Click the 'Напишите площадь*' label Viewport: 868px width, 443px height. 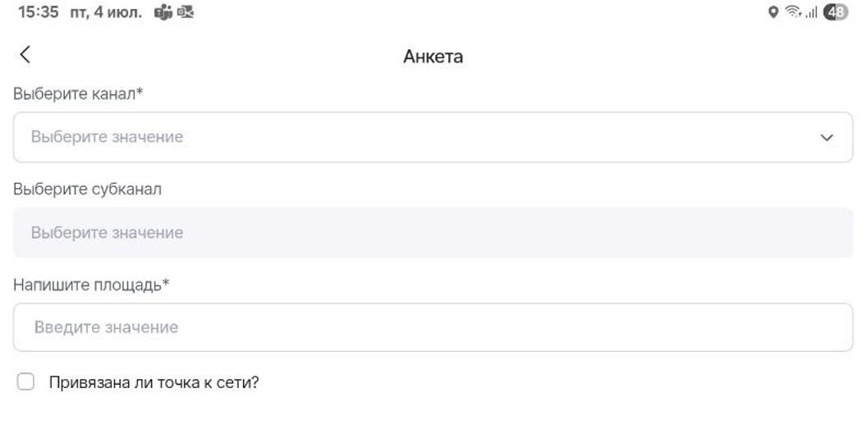(91, 285)
